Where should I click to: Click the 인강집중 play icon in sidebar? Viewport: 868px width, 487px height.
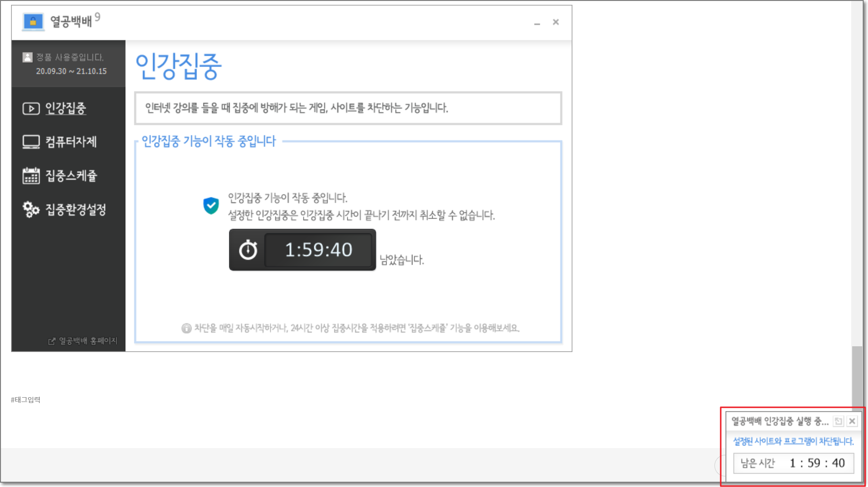31,109
